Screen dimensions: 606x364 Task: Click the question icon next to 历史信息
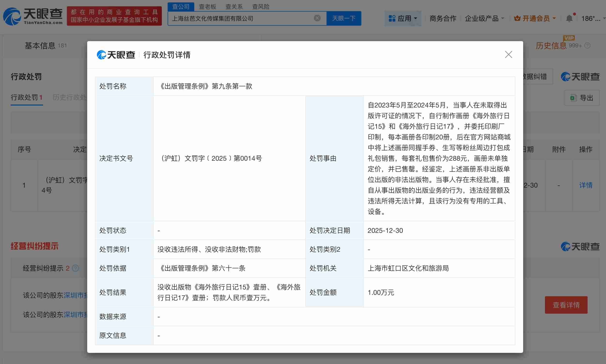coord(587,46)
